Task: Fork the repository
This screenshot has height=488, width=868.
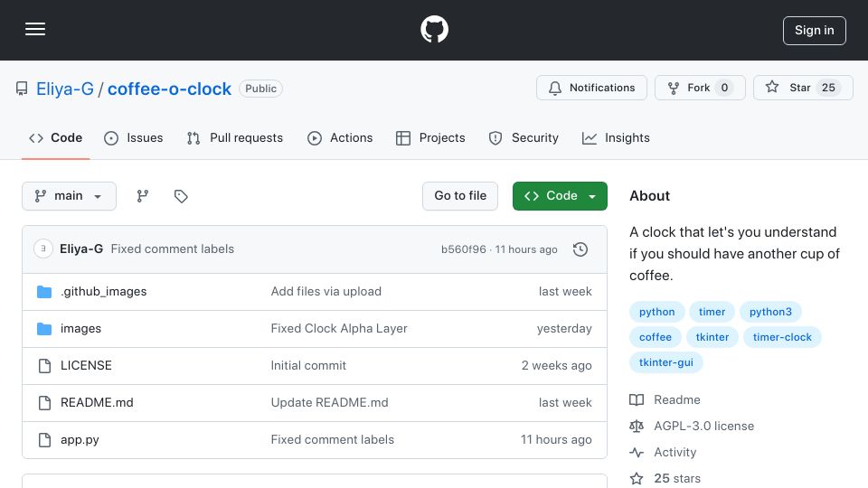Action: 700,88
